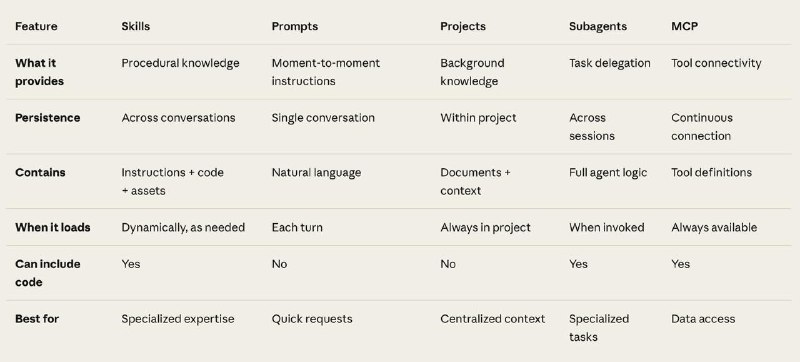Select the 'What it provides' row label
The image size is (800, 362).
[39, 72]
